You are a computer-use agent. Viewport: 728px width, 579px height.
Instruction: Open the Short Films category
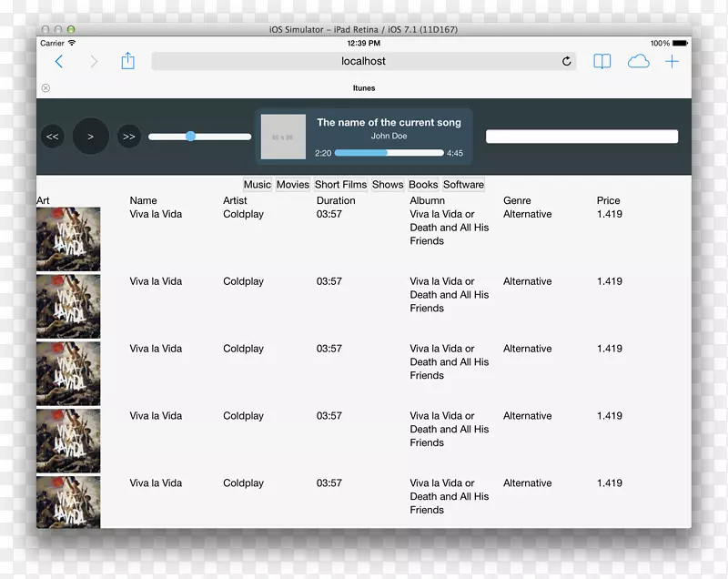(x=340, y=185)
